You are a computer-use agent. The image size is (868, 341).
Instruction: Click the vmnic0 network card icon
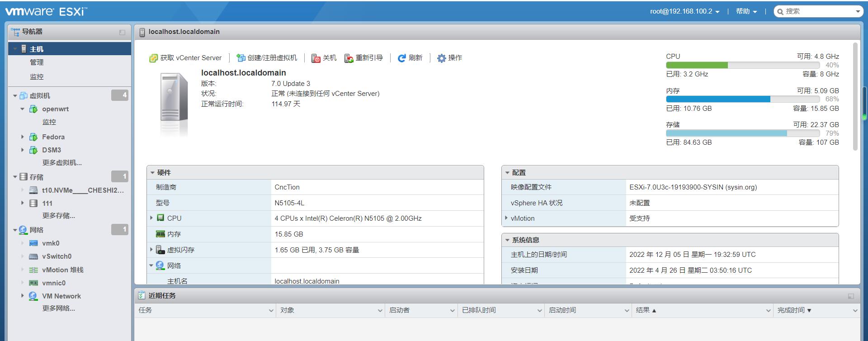(x=33, y=283)
